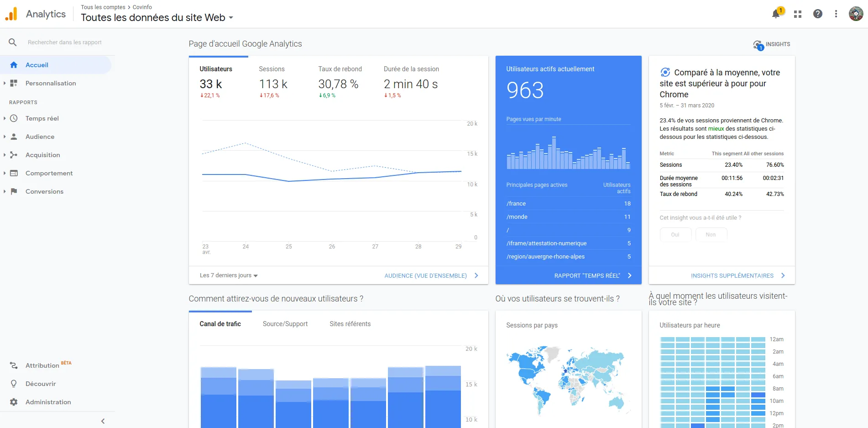The height and width of the screenshot is (428, 868).
Task: Open Attribution beta in sidebar
Action: [42, 365]
